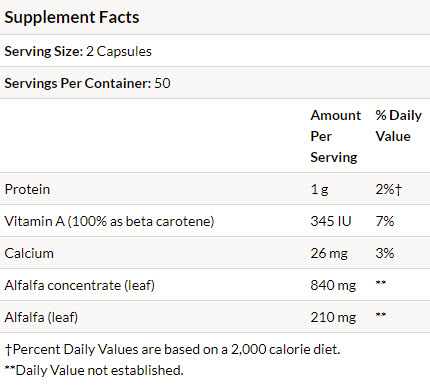Click the 210 mg amount value
Image resolution: width=430 pixels, height=385 pixels.
pyautogui.click(x=333, y=317)
